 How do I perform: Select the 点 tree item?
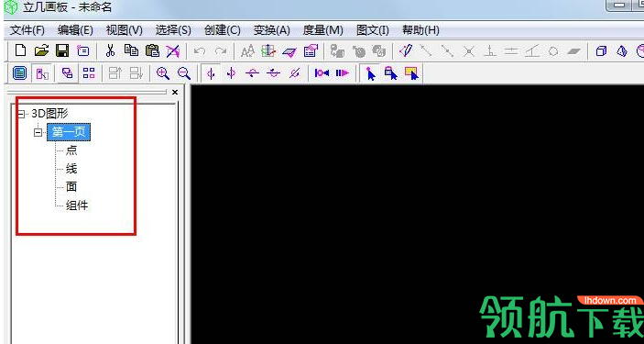point(71,150)
